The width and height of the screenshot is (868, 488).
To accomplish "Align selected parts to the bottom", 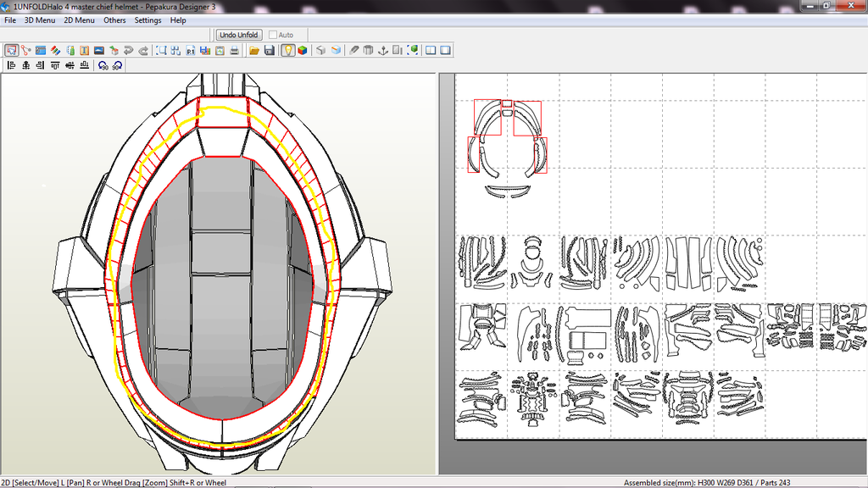I will tap(84, 65).
